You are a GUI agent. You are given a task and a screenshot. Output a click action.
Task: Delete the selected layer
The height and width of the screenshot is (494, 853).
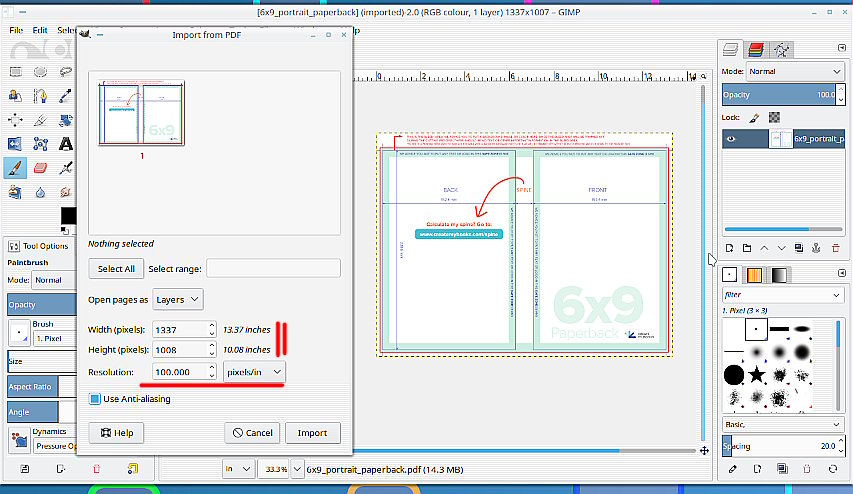(x=836, y=248)
